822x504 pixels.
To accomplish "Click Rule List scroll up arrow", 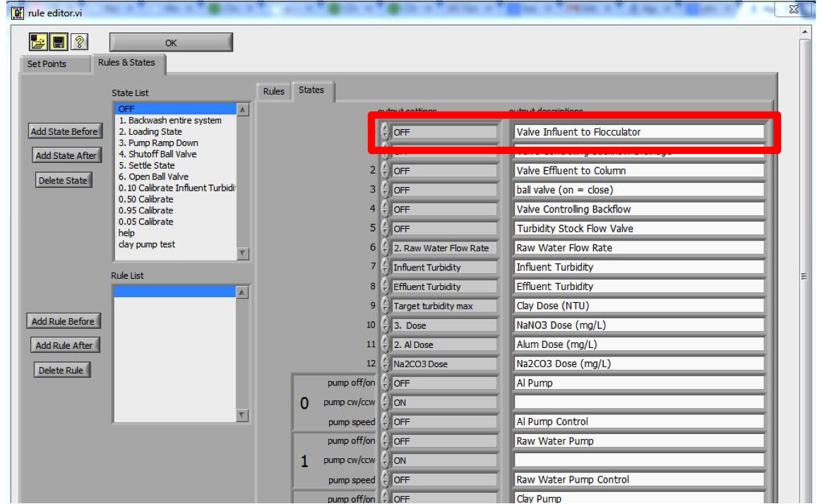I will pyautogui.click(x=242, y=292).
